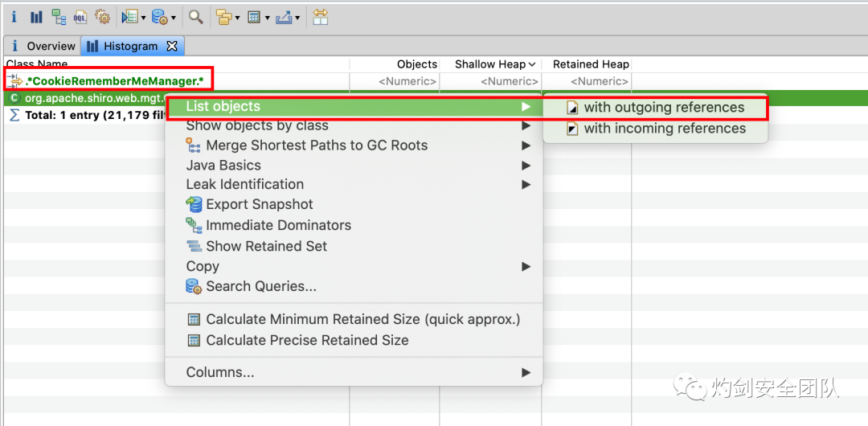Click the Open Query Browser icon
This screenshot has height=426, width=868.
point(161,17)
